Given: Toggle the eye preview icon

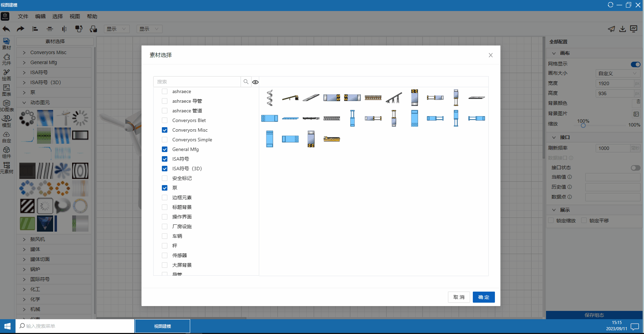Looking at the screenshot, I should pyautogui.click(x=255, y=82).
